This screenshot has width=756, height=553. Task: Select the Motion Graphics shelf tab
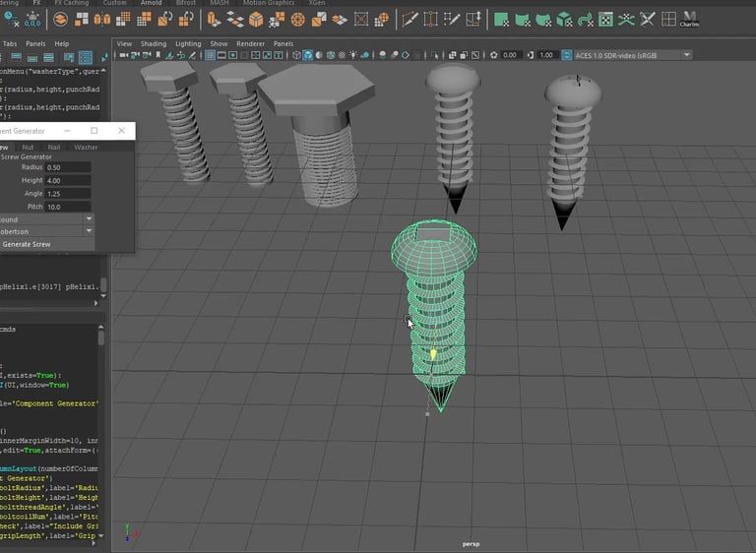pos(269,3)
